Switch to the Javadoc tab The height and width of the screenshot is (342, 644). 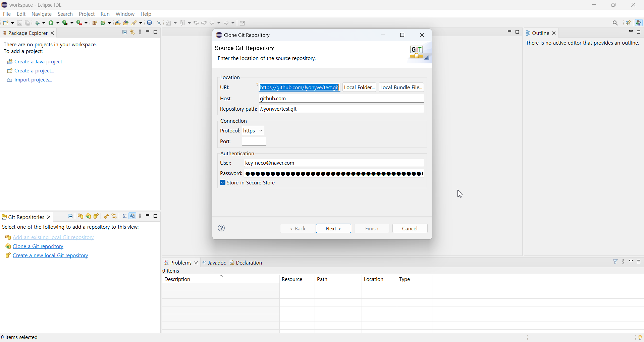point(214,263)
